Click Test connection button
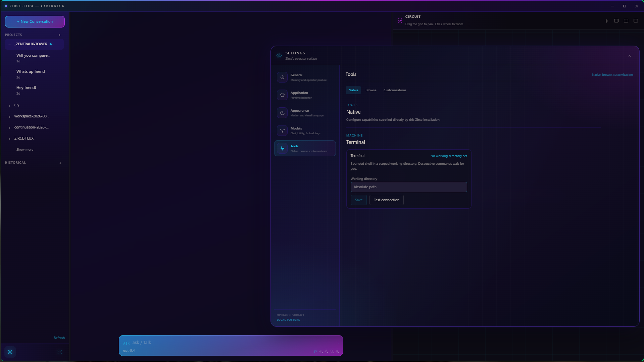This screenshot has height=362, width=644. coord(386,200)
